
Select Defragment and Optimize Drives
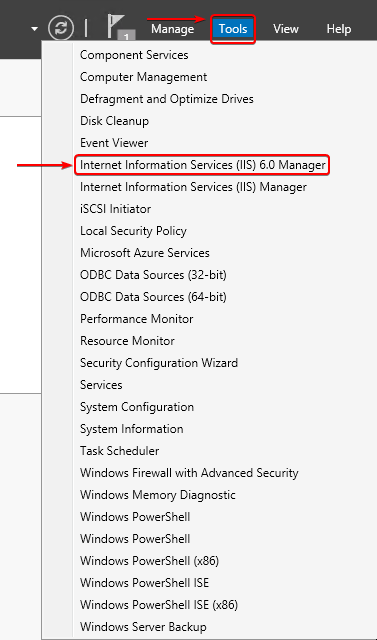[x=167, y=99]
